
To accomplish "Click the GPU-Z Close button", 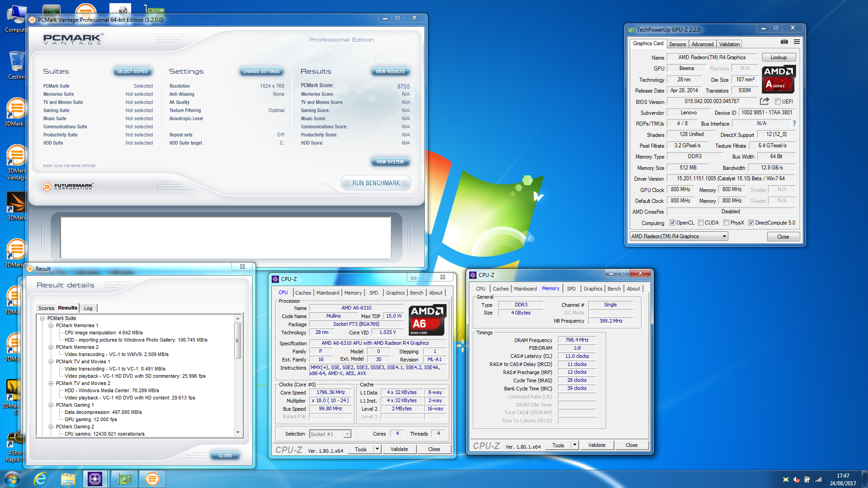I will click(783, 237).
